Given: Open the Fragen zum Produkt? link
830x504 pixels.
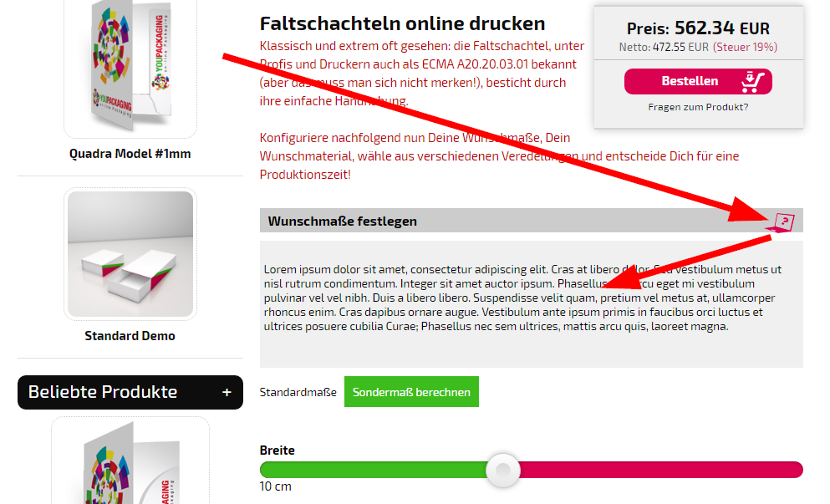Looking at the screenshot, I should (x=698, y=107).
